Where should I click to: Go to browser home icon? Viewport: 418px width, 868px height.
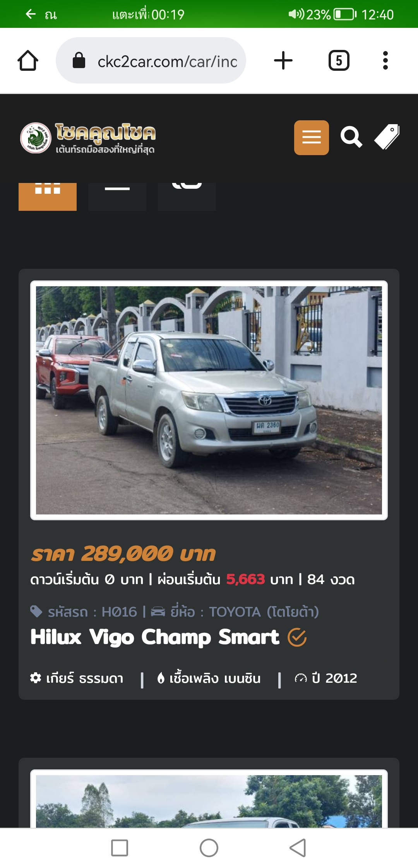tap(28, 61)
